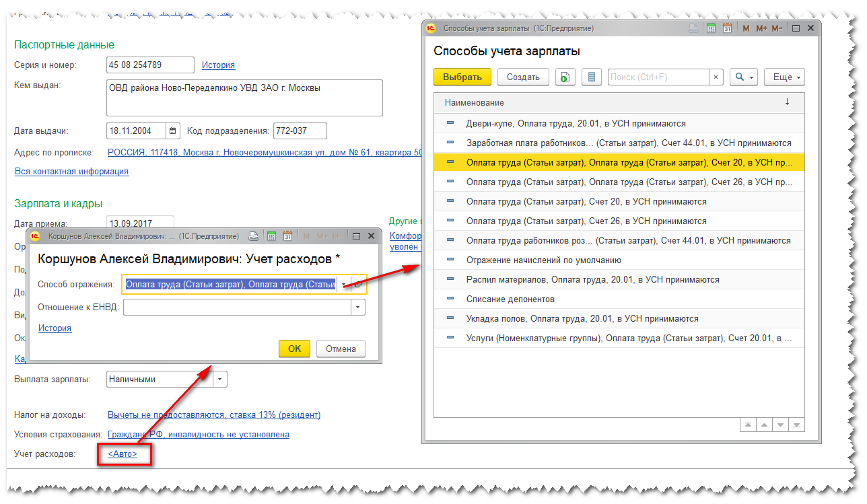Select row Двери-купе, Оплата труда, 20.01

pyautogui.click(x=619, y=124)
